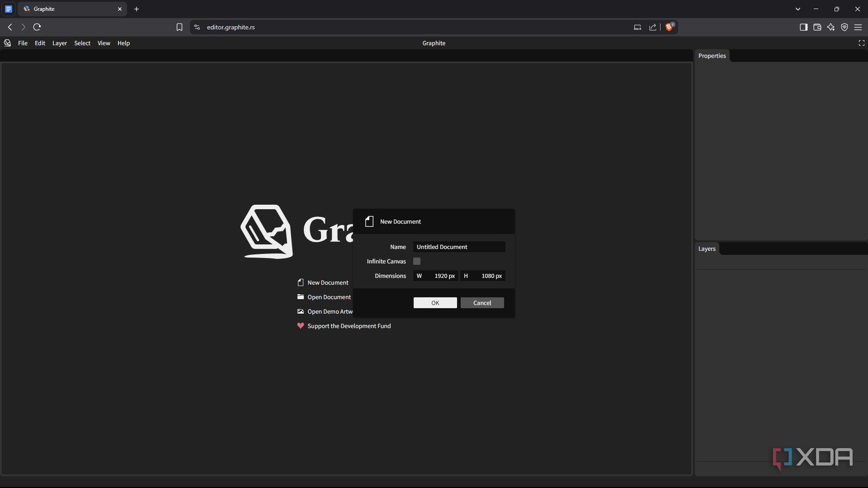Enable the Infinite Canvas checkbox

pyautogui.click(x=417, y=261)
